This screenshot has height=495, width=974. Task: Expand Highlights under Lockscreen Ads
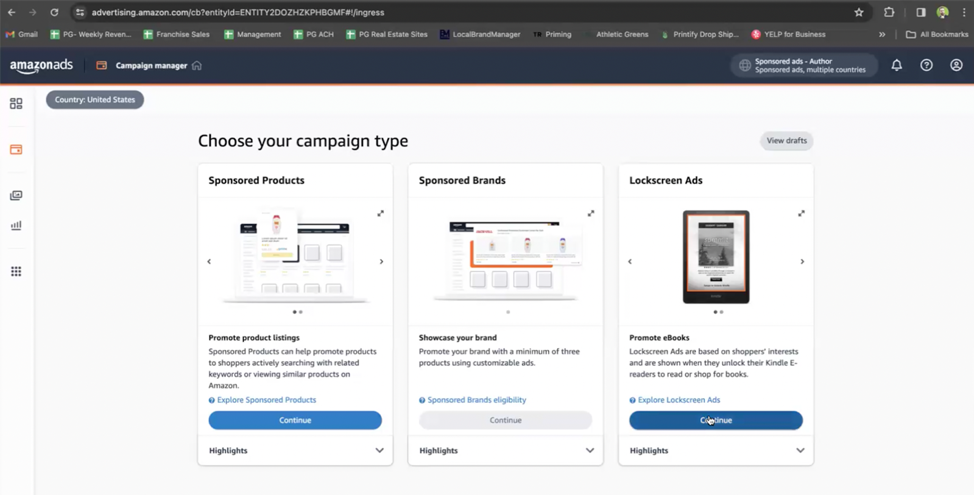coord(716,450)
